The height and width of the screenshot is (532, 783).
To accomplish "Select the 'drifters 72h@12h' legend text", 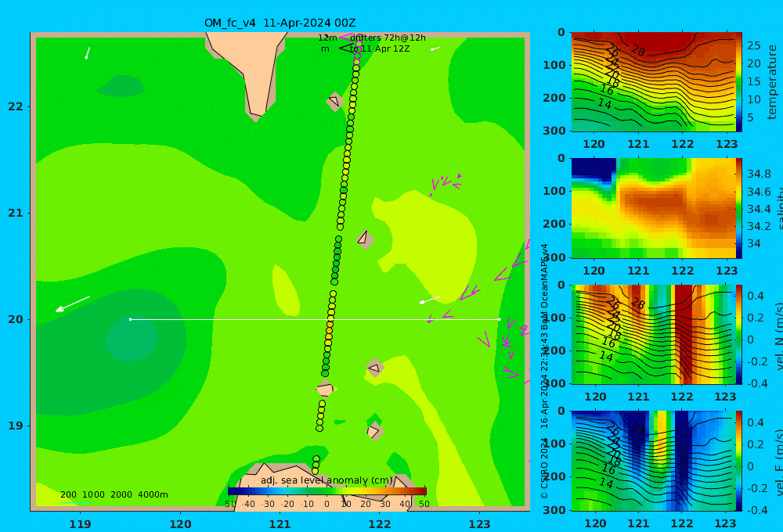I will click(x=388, y=38).
